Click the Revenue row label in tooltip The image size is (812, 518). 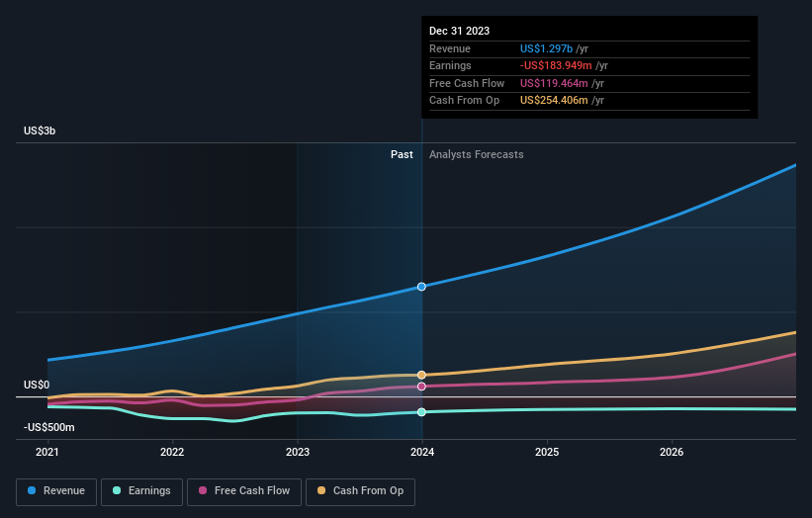coord(450,48)
